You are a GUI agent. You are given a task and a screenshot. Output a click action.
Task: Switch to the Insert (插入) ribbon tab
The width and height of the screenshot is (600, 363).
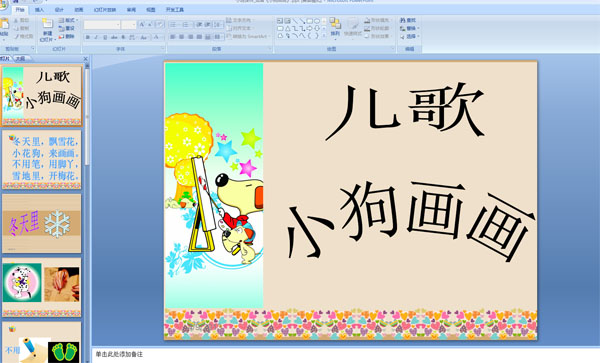tap(39, 10)
